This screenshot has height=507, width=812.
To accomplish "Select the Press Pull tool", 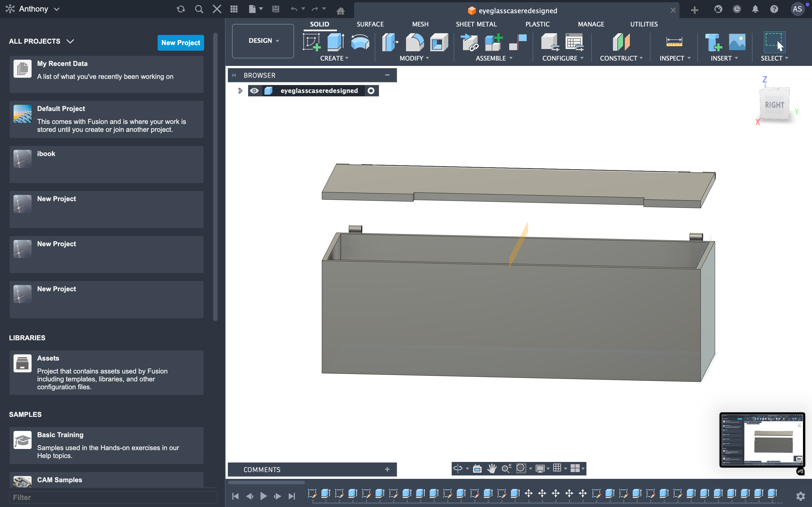I will [390, 42].
